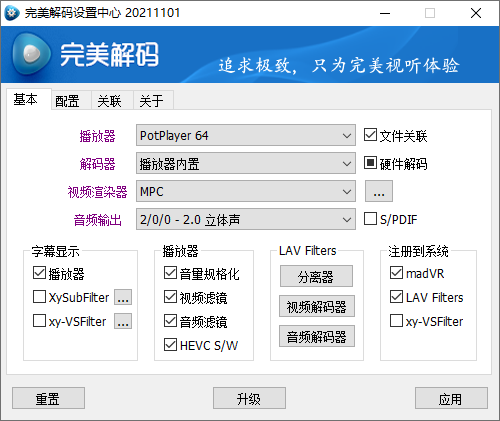Screen dimensions: 500x421
Task: Open the video renderer settings ellipsis button
Action: coord(379,191)
